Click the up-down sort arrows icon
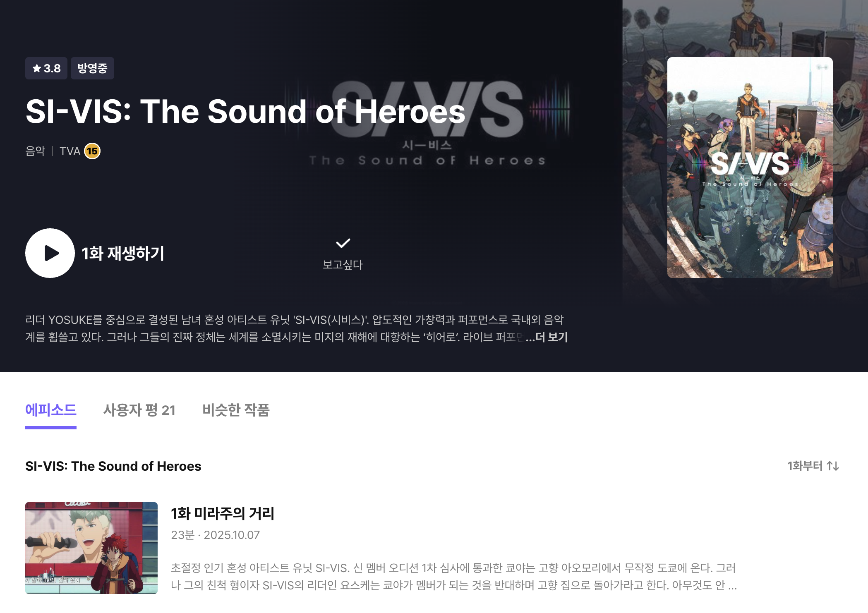Screen dimensions: 868x613 [833, 466]
